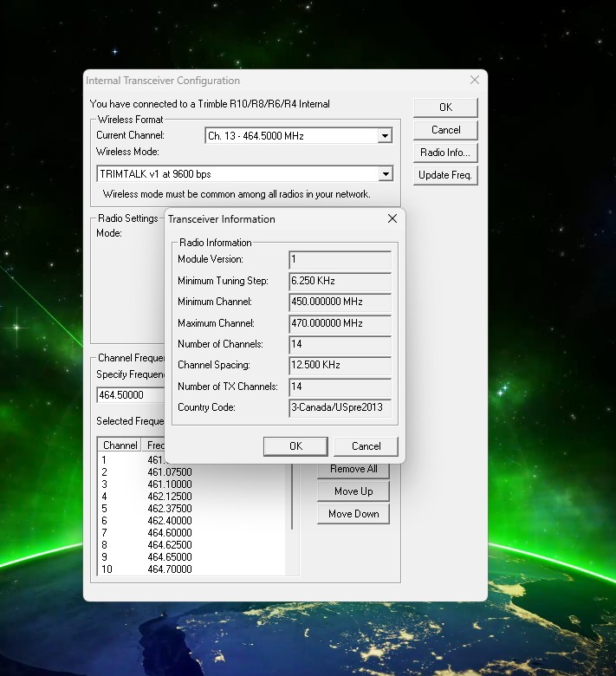Confirm configuration with the top-right OK button
The height and width of the screenshot is (676, 616).
445,107
